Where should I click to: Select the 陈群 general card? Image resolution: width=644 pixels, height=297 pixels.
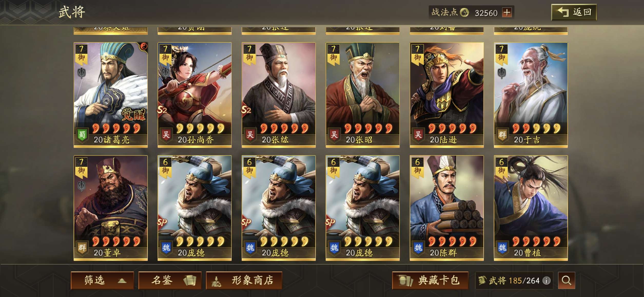pos(447,208)
